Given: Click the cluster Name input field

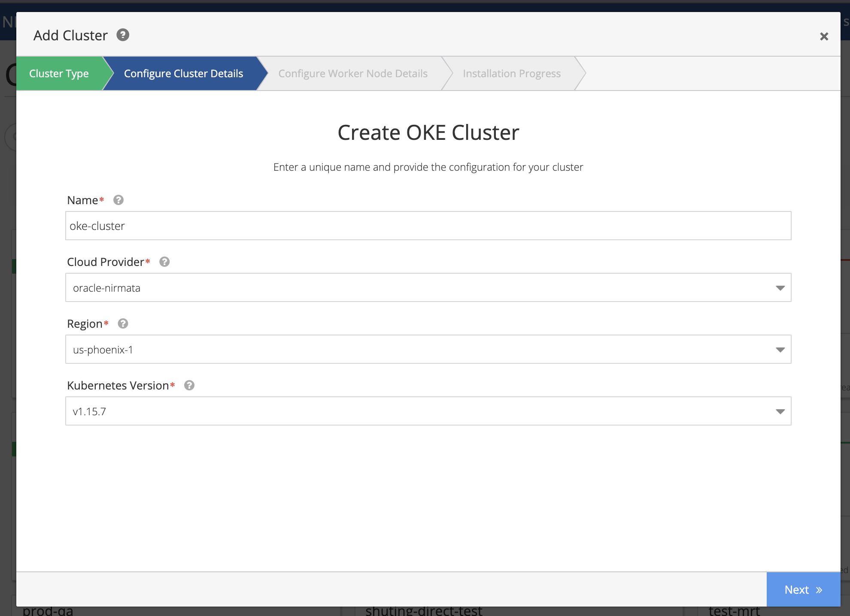Looking at the screenshot, I should tap(428, 226).
